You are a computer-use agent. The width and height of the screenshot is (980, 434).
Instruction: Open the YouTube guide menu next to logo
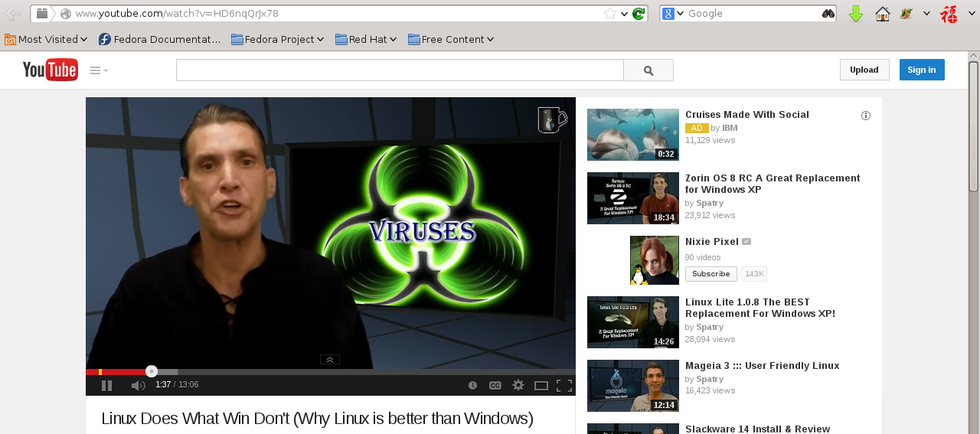99,70
